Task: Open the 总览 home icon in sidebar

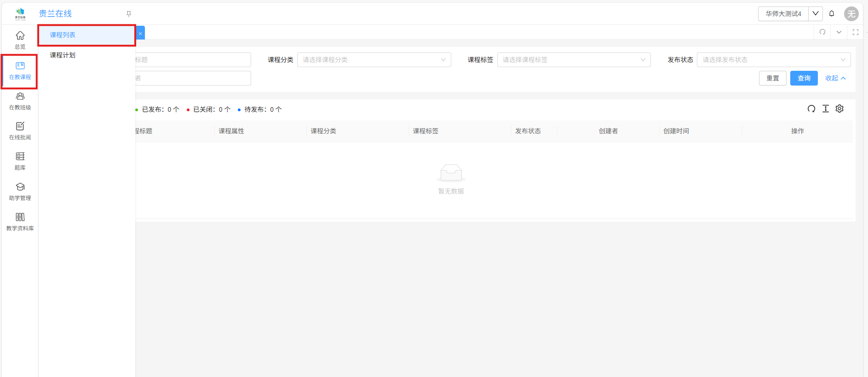Action: [x=20, y=40]
